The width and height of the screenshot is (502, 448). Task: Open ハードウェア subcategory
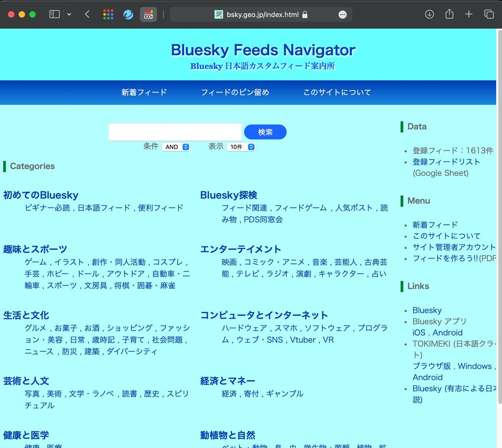coord(244,328)
